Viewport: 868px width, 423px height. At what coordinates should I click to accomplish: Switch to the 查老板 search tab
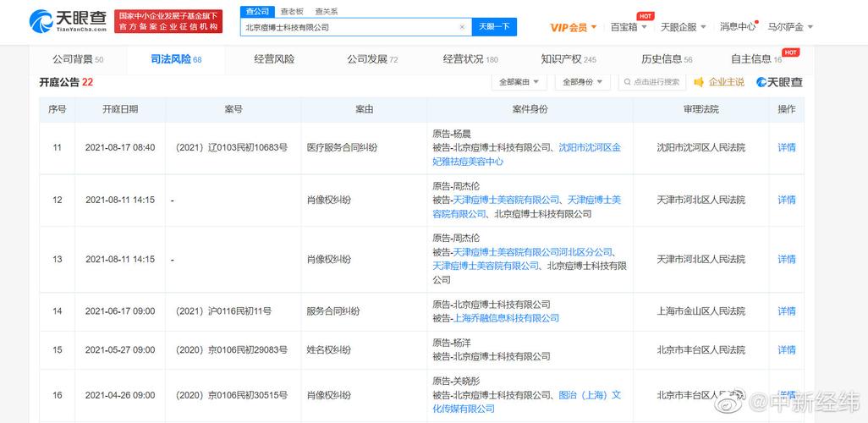tap(292, 12)
